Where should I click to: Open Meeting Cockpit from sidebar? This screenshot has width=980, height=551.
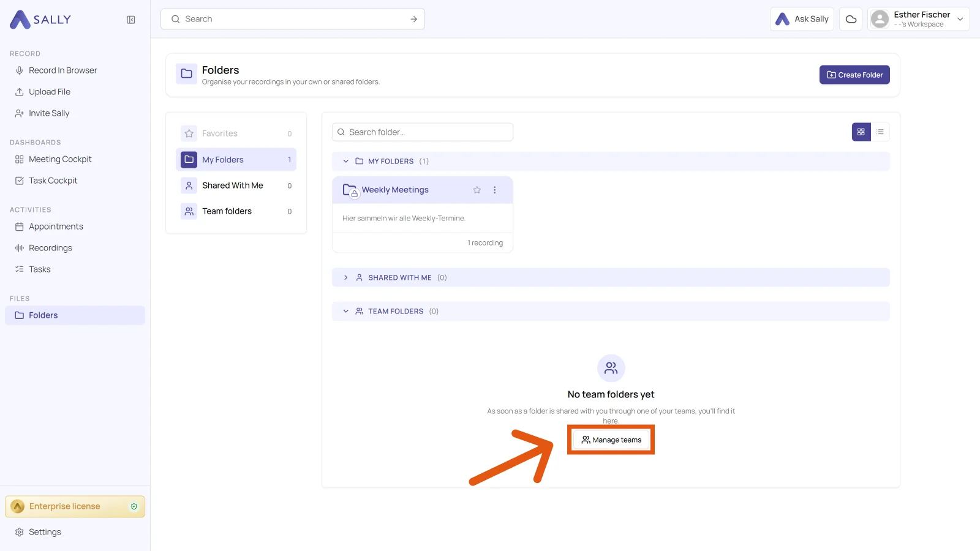coord(60,159)
